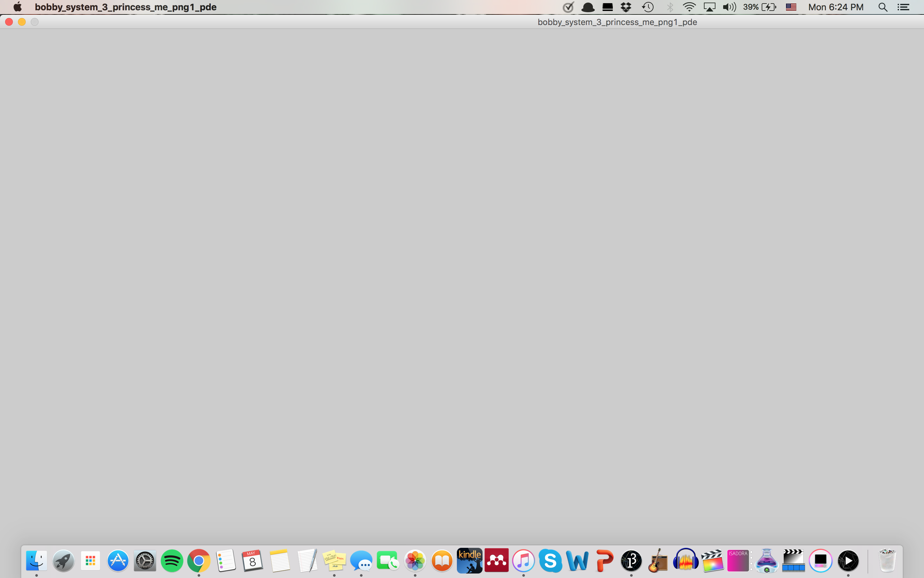924x578 pixels.
Task: Open Mendeley red icon in dock
Action: point(496,560)
